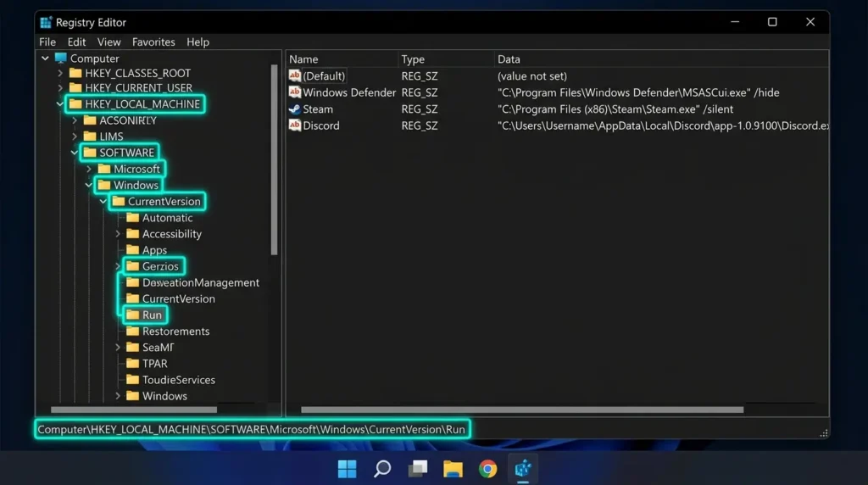The width and height of the screenshot is (868, 485).
Task: Open the File menu
Action: (47, 42)
